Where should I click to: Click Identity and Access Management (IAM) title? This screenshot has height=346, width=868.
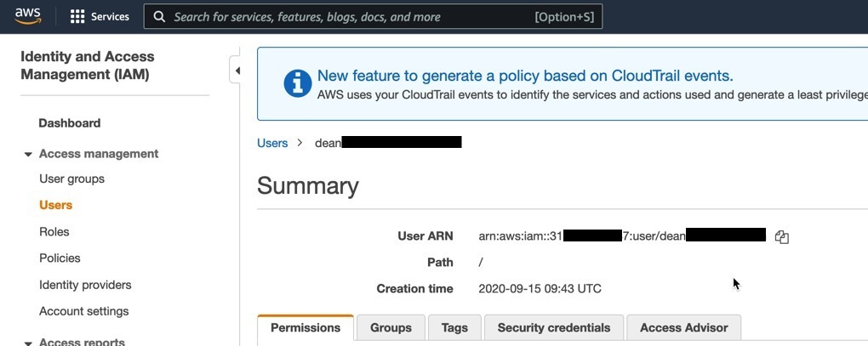pos(88,65)
